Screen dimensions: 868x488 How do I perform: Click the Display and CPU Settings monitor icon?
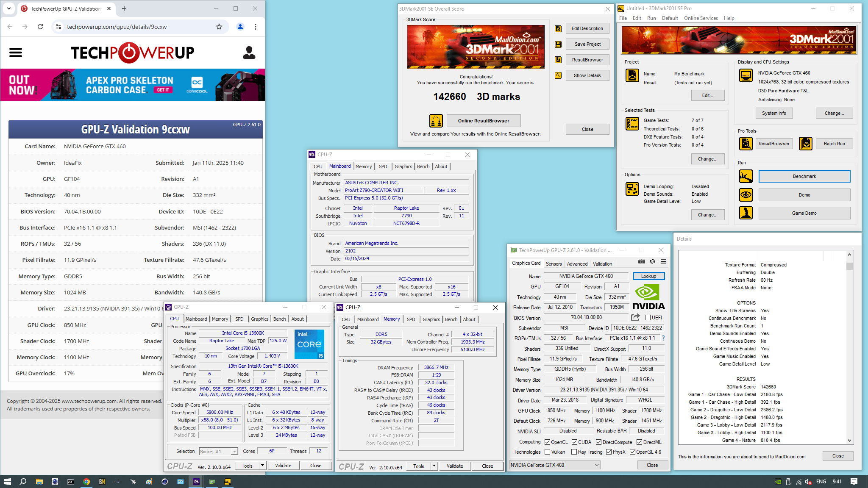point(746,75)
